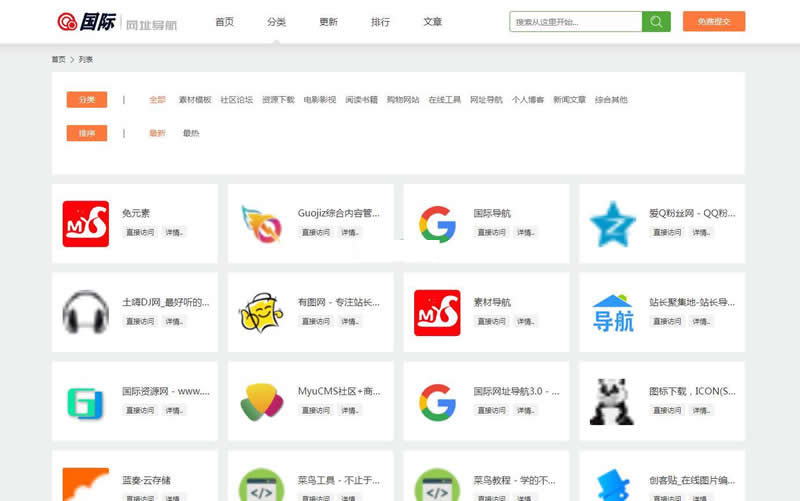Open the 首页 navigation menu item
The height and width of the screenshot is (501, 800).
coord(224,22)
